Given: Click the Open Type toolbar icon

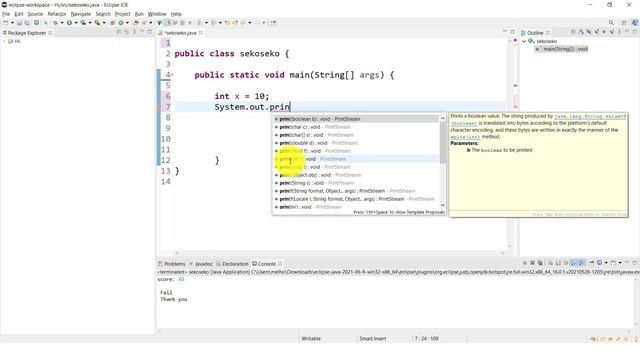Looking at the screenshot, I should coord(136,23).
